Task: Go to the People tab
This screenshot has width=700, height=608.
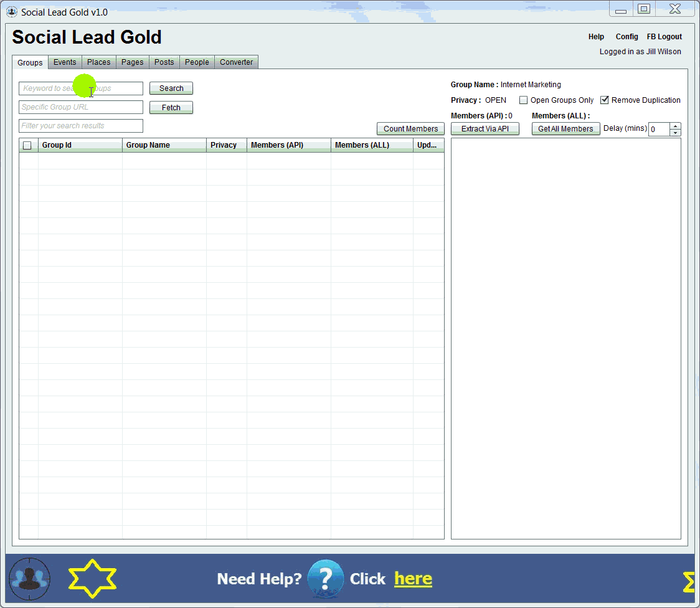Action: click(x=197, y=62)
